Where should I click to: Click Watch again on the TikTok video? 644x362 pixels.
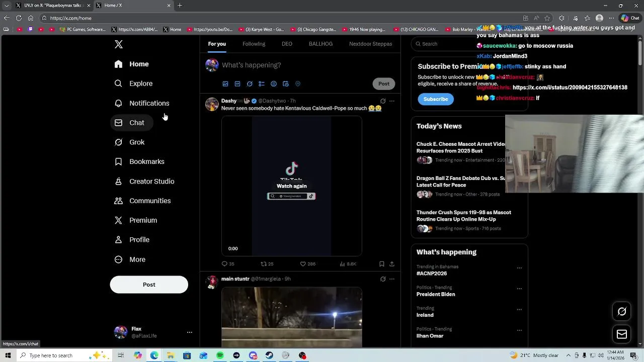pyautogui.click(x=291, y=186)
